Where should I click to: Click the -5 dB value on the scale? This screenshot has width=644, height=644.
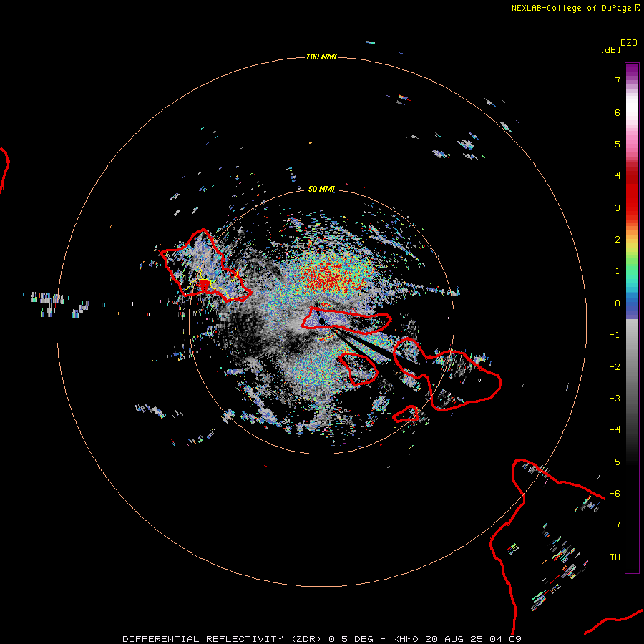pyautogui.click(x=615, y=462)
